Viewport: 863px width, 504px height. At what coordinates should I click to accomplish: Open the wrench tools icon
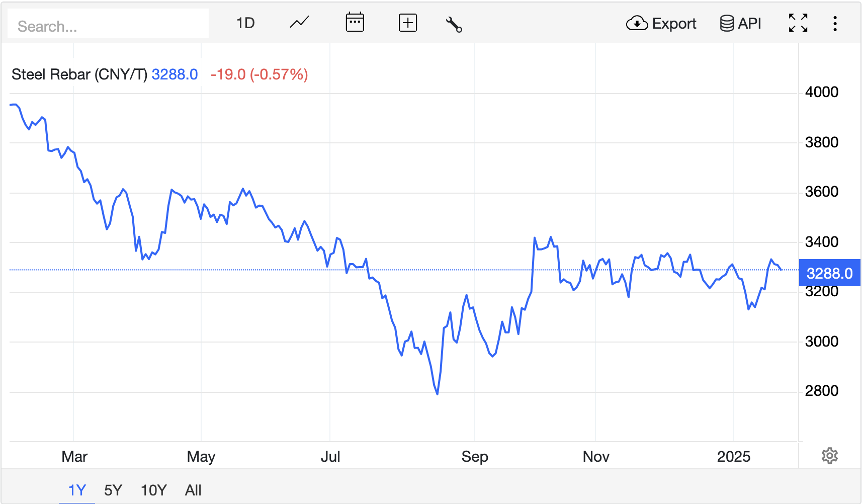[x=454, y=24]
